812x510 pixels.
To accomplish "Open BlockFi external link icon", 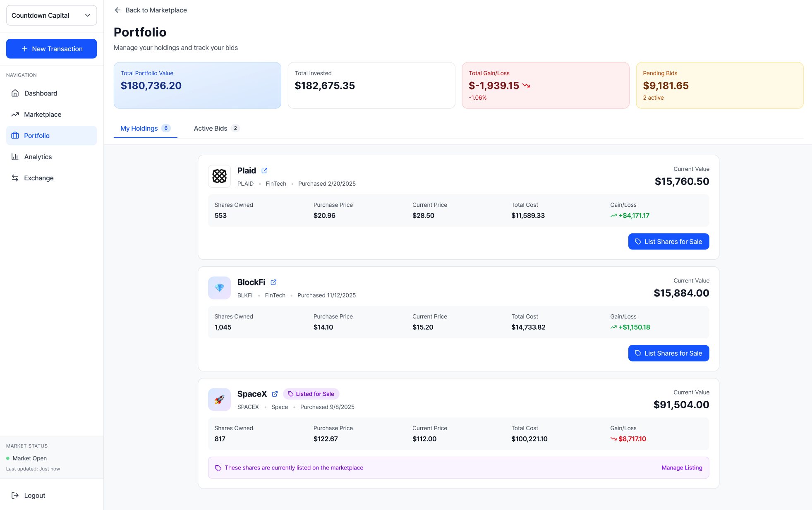I will [x=273, y=283].
